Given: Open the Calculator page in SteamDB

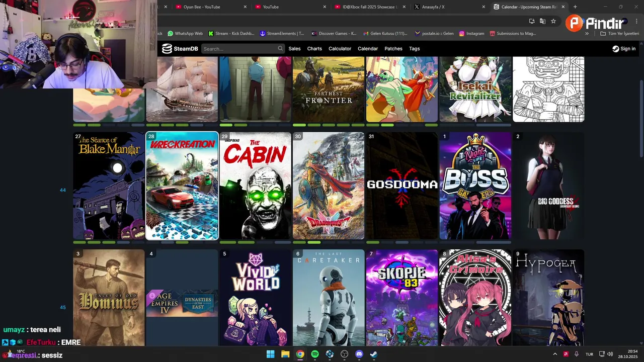Looking at the screenshot, I should (x=340, y=49).
